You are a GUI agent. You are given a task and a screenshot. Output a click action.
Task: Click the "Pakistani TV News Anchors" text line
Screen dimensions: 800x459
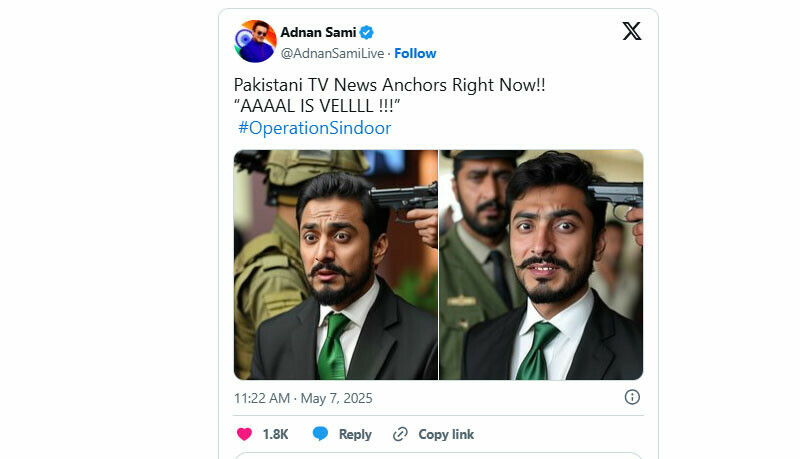pos(389,85)
